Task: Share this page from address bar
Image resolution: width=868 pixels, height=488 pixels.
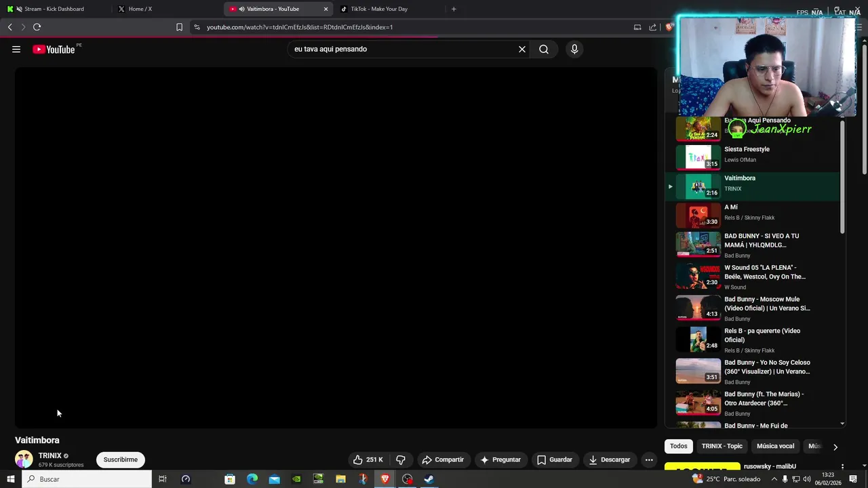Action: [x=652, y=27]
